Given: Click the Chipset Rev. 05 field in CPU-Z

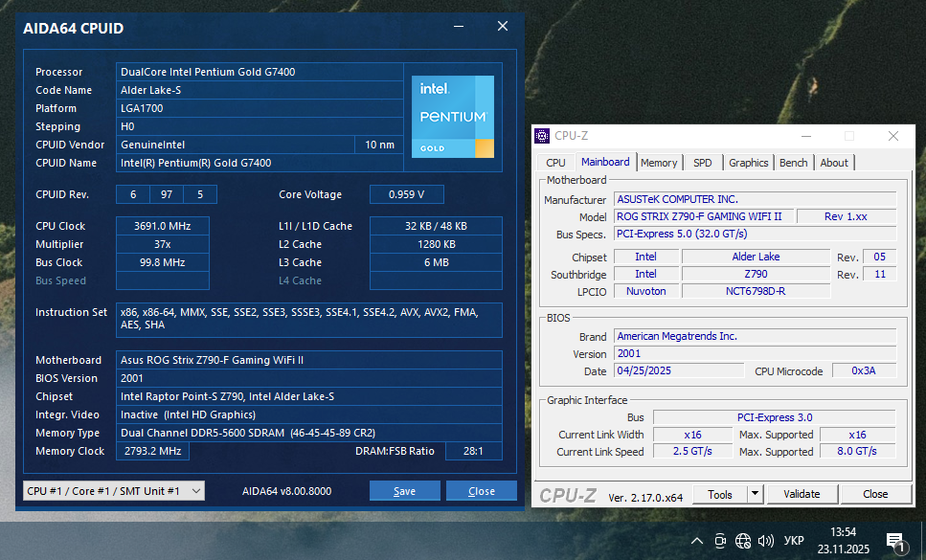Looking at the screenshot, I should (880, 257).
